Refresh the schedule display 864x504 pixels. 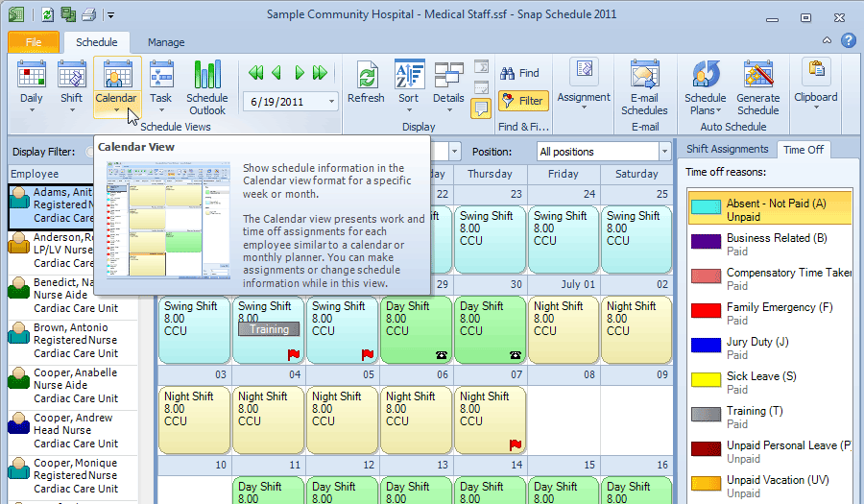pos(366,82)
